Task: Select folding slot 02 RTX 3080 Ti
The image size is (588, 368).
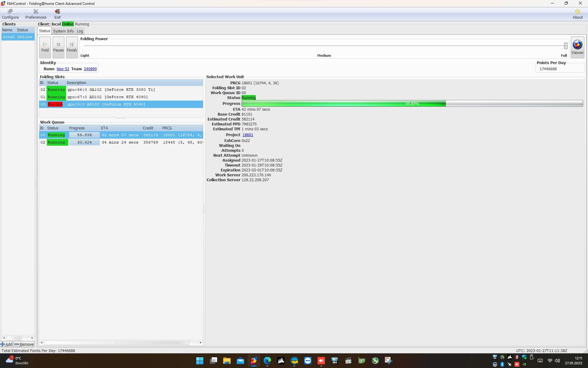Action: tap(121, 90)
